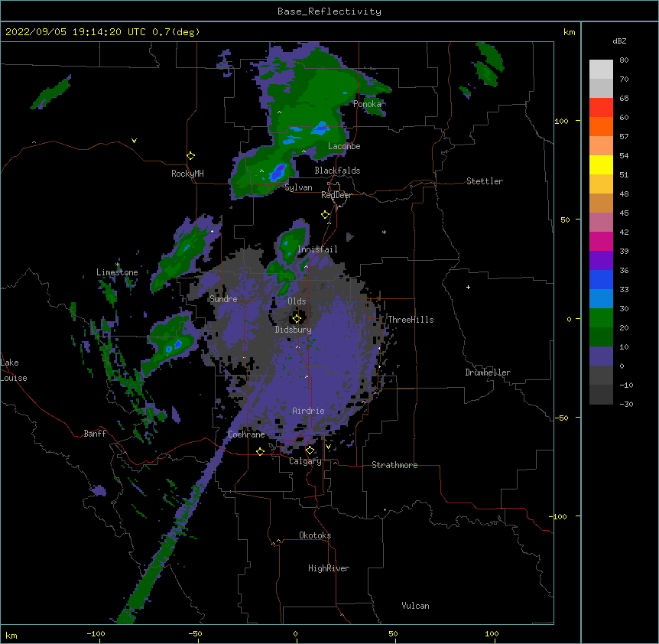The image size is (659, 644).
Task: Click the Cochrane town label
Action: (246, 434)
